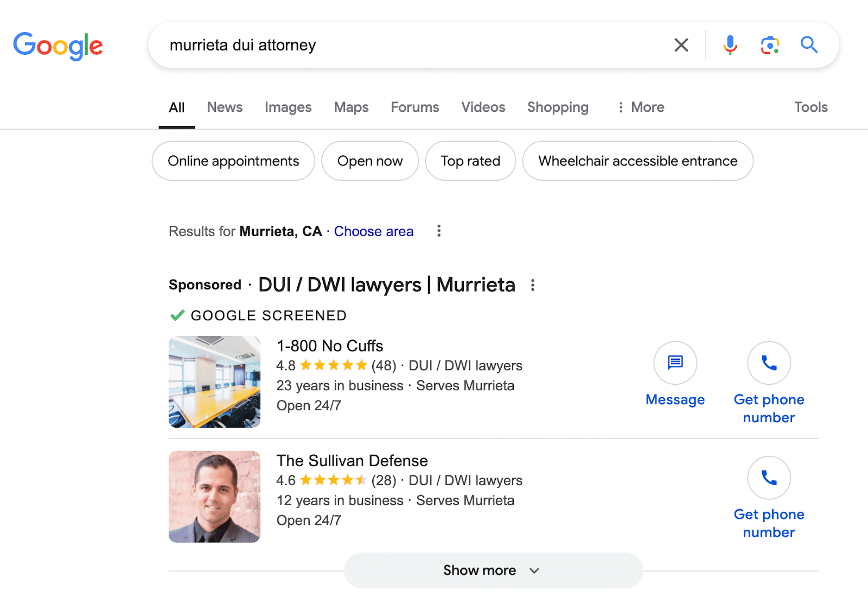Click Get phone number text for The Sullivan Defense
The height and width of the screenshot is (604, 868).
tap(769, 523)
